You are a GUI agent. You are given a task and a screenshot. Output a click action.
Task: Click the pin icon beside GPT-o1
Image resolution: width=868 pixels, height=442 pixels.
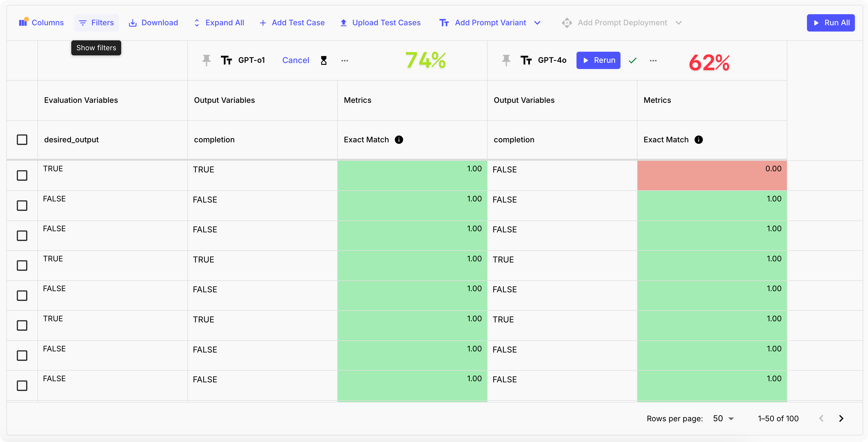click(206, 60)
